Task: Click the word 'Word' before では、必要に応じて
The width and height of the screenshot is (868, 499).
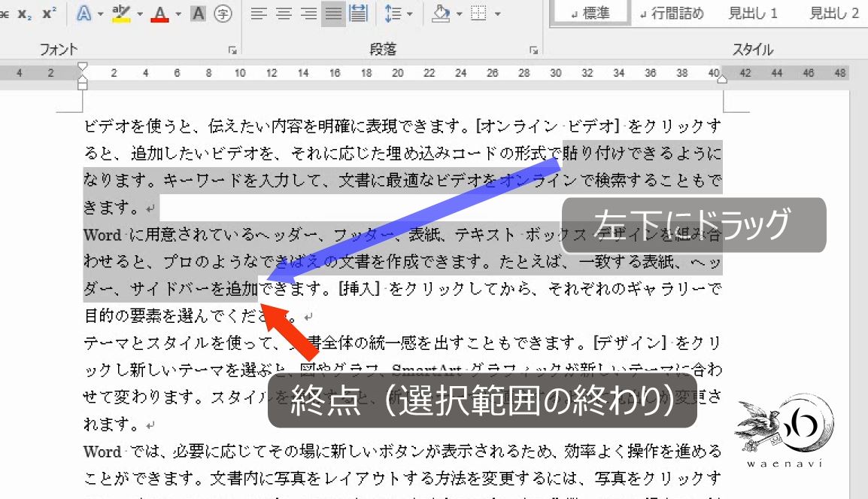Action: point(102,452)
